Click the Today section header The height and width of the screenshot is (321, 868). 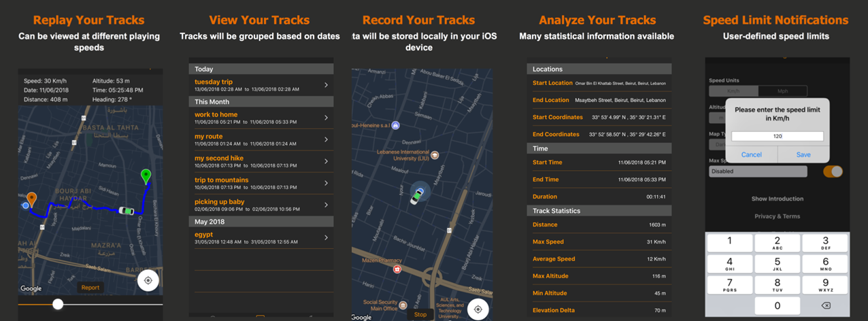[x=261, y=69]
